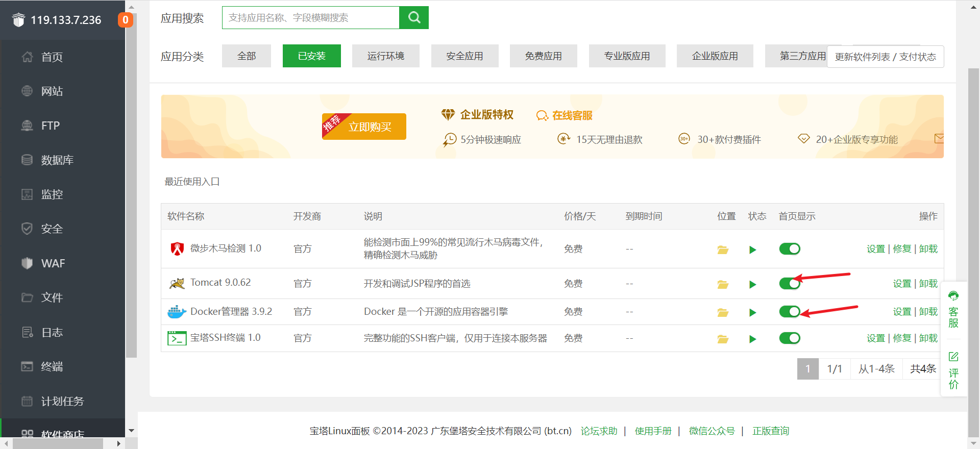Open folder location for Docker管理器

[723, 312]
